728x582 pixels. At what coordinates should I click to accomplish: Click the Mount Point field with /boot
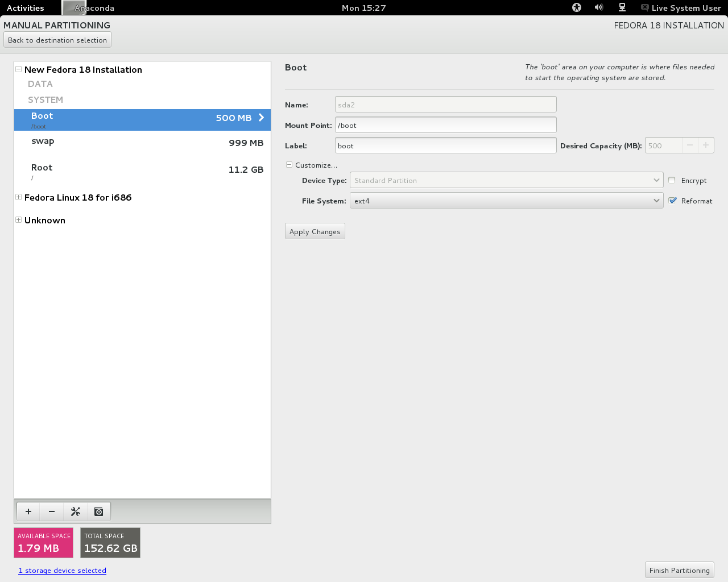tap(445, 125)
